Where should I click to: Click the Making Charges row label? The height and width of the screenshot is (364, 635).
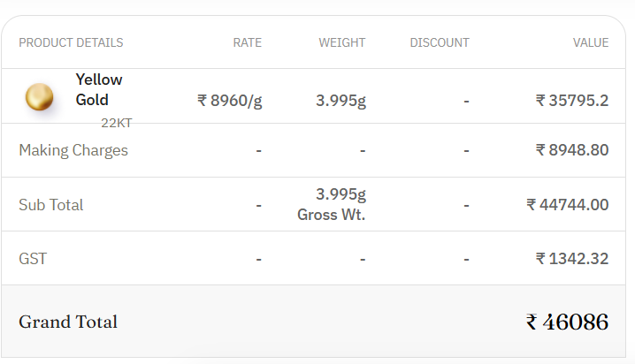tap(73, 150)
